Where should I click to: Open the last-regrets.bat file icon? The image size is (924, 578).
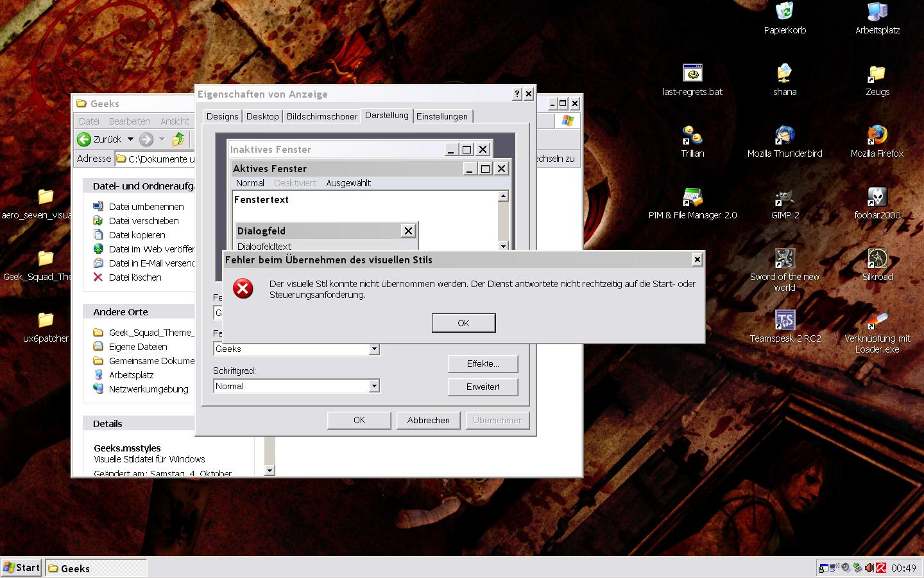coord(692,74)
